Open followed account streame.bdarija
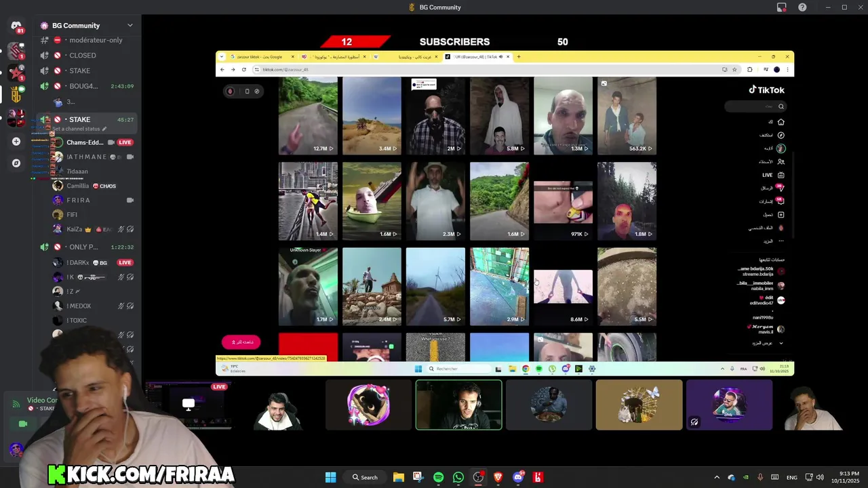Screen dimensions: 868x488 click(762, 271)
